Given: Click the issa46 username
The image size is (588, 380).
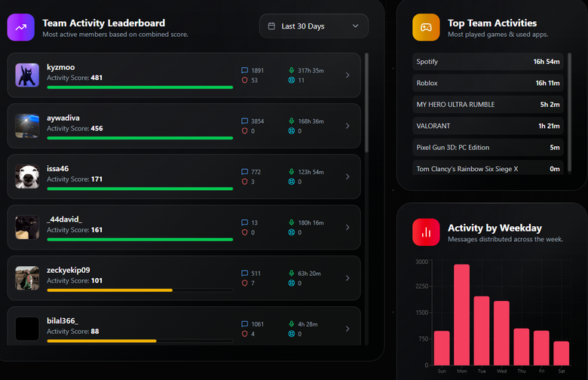Looking at the screenshot, I should point(57,168).
